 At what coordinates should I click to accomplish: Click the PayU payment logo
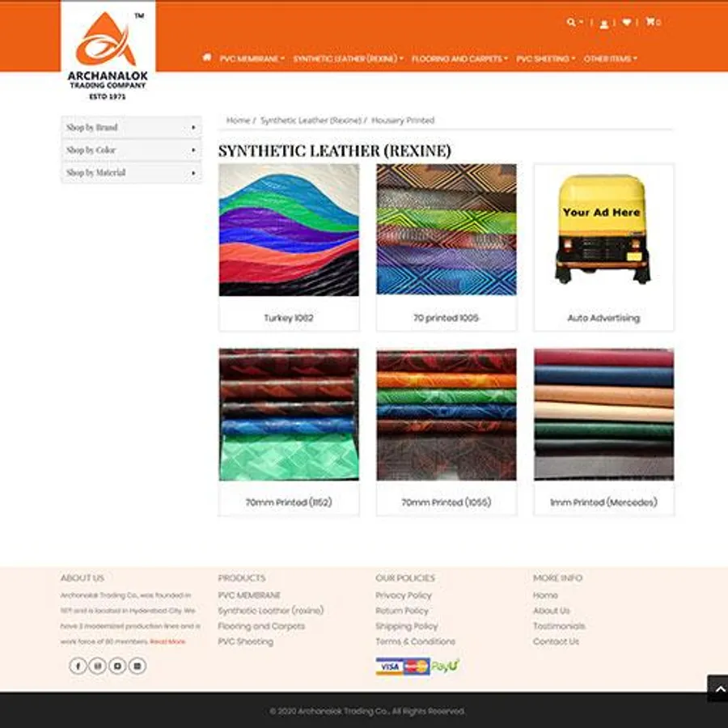click(x=445, y=667)
